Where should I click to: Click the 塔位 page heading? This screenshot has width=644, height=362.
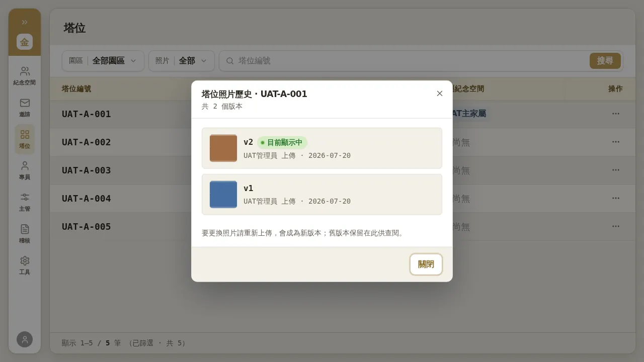pyautogui.click(x=74, y=28)
